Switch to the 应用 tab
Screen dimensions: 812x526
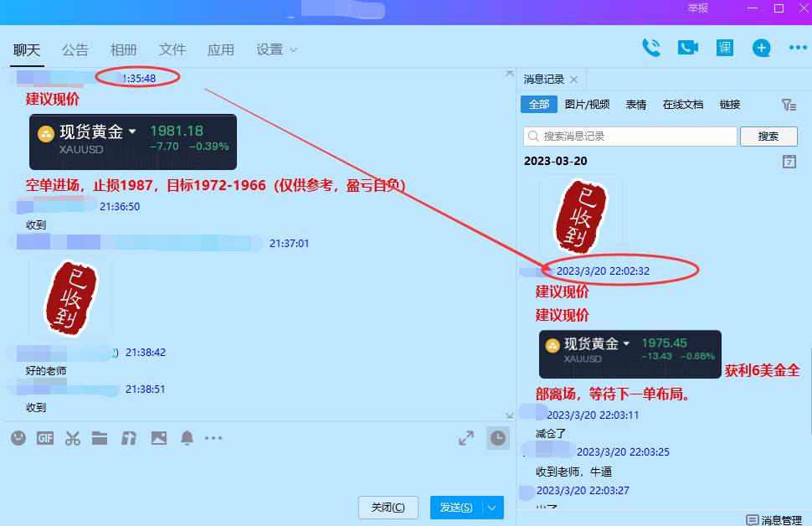point(221,49)
